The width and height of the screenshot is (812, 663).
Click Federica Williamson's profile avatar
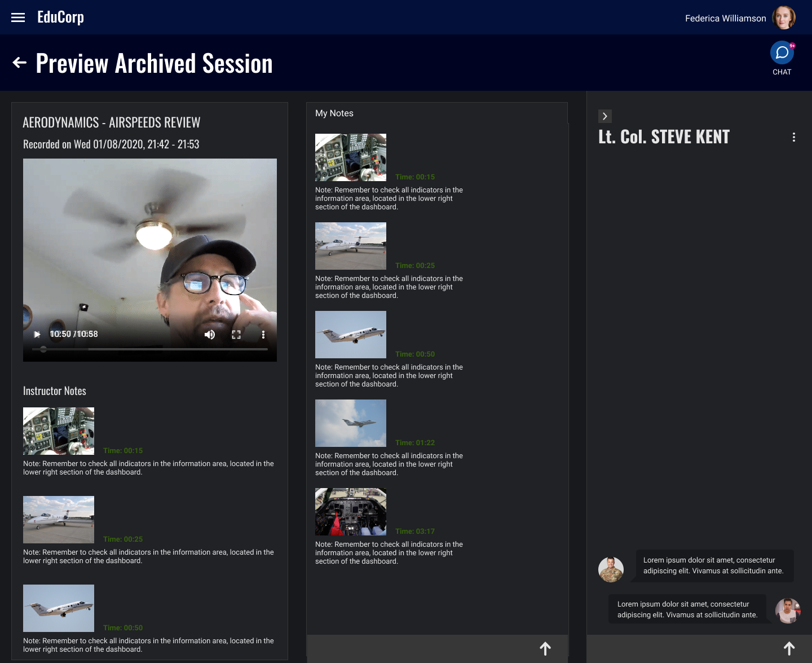(784, 17)
